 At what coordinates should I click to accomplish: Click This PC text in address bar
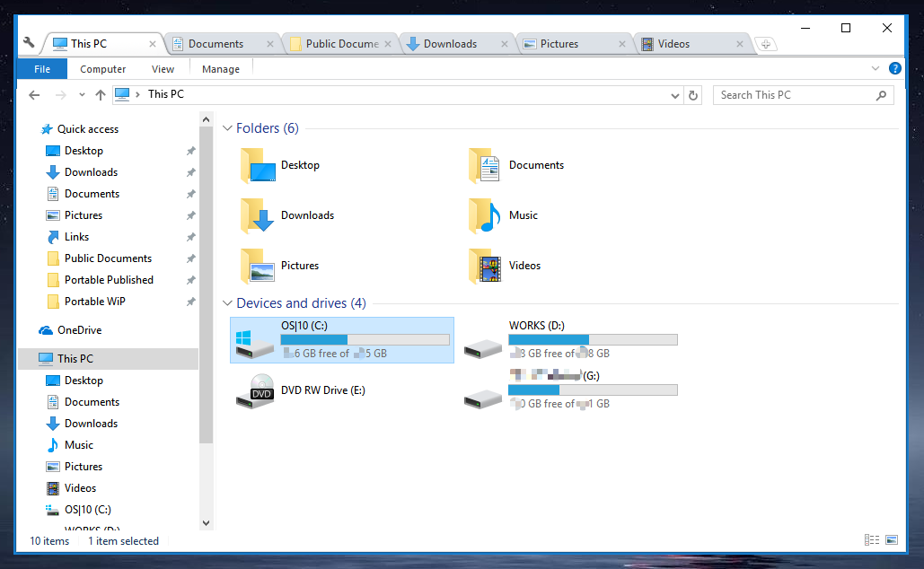[x=165, y=94]
